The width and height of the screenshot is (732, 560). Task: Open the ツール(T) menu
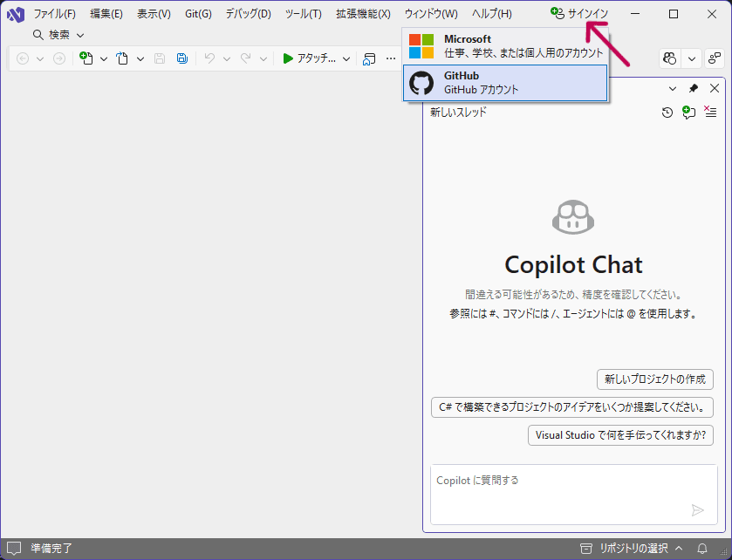click(304, 14)
